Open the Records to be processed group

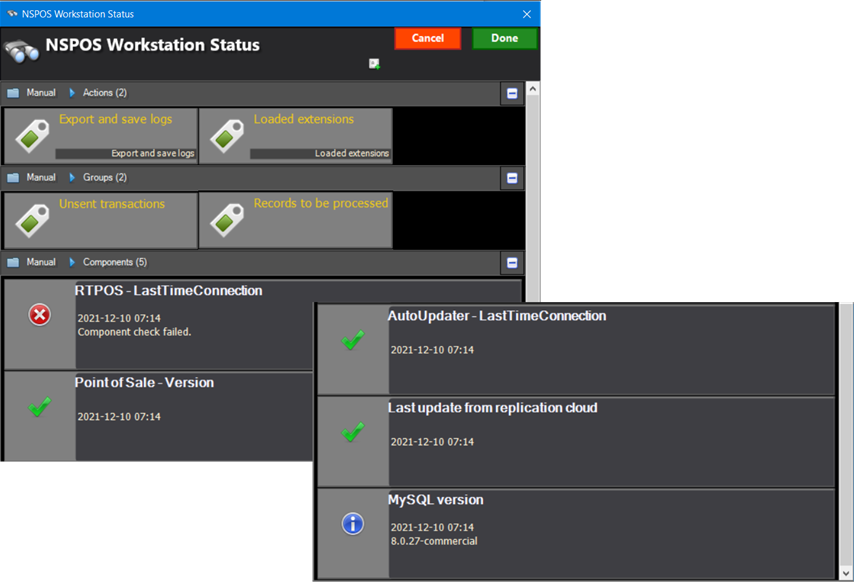(x=296, y=220)
